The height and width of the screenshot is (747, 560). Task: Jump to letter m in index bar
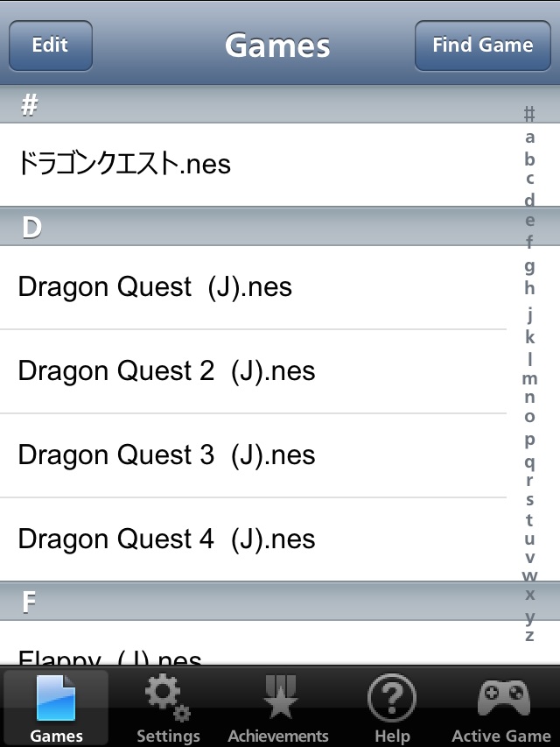529,378
